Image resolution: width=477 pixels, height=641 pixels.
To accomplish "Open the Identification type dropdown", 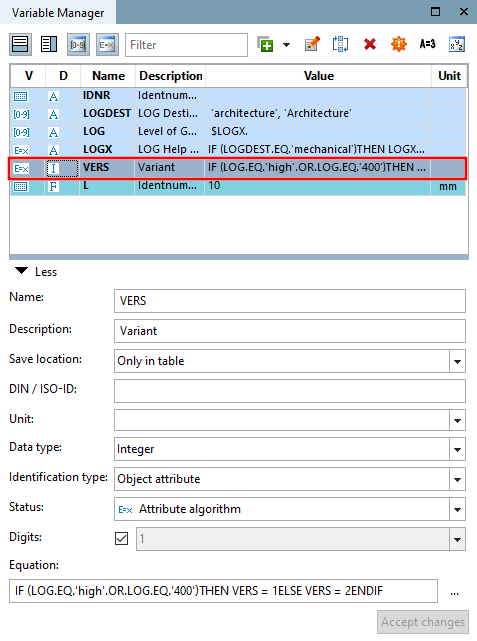I will pos(457,479).
